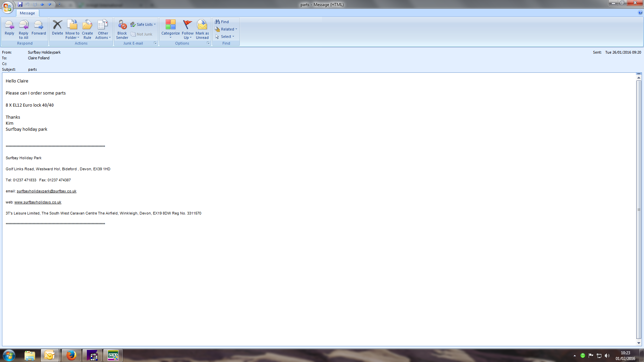Click the Firefox icon in taskbar
Image resolution: width=644 pixels, height=362 pixels.
coord(71,355)
